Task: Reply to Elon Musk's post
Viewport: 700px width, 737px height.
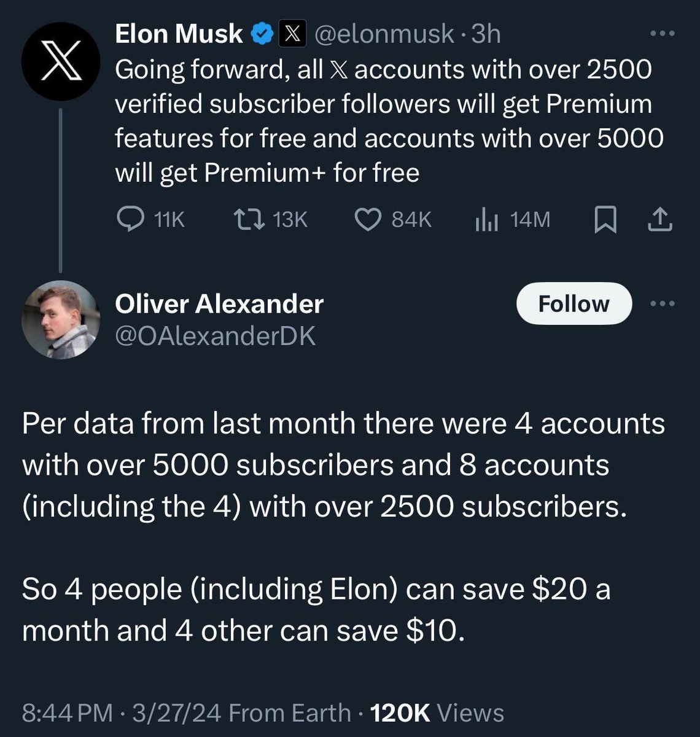Action: [129, 219]
